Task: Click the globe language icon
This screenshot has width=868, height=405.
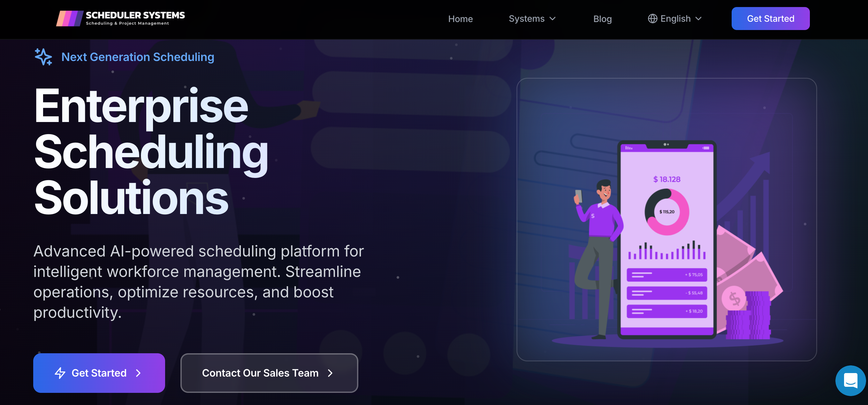Action: click(652, 19)
